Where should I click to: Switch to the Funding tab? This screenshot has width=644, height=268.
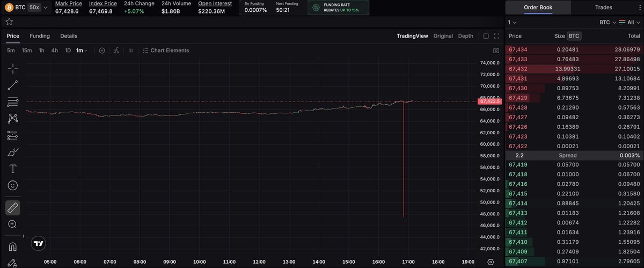[x=40, y=36]
